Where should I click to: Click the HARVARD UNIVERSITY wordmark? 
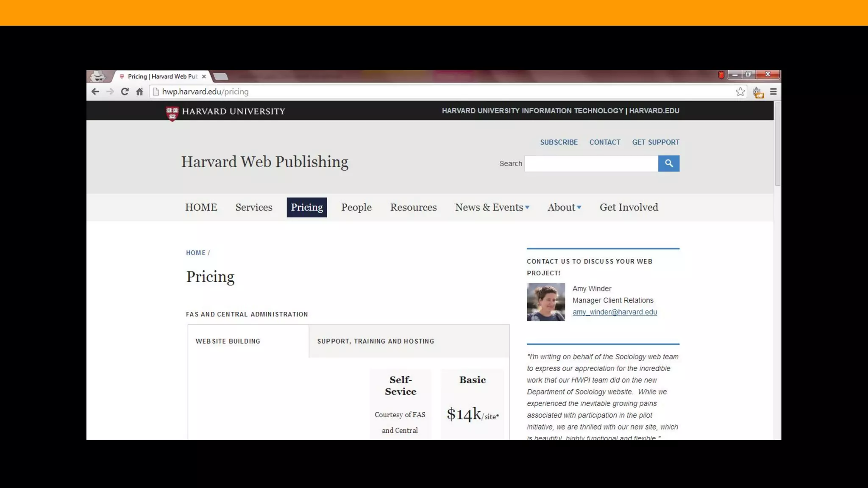[234, 111]
